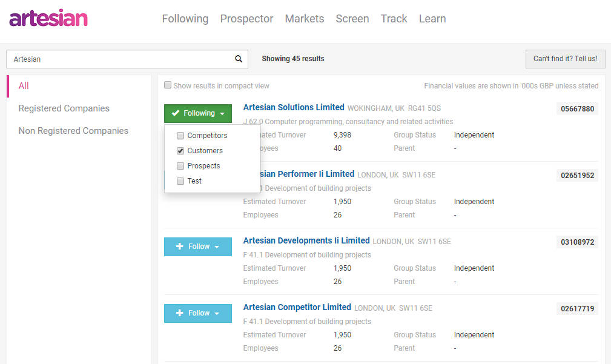Image resolution: width=611 pixels, height=364 pixels.
Task: Open Artesian Solutions Limited company link
Action: 294,107
